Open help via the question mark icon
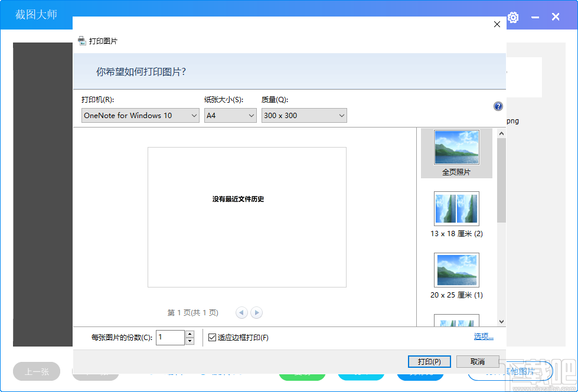This screenshot has height=392, width=578. tap(498, 106)
